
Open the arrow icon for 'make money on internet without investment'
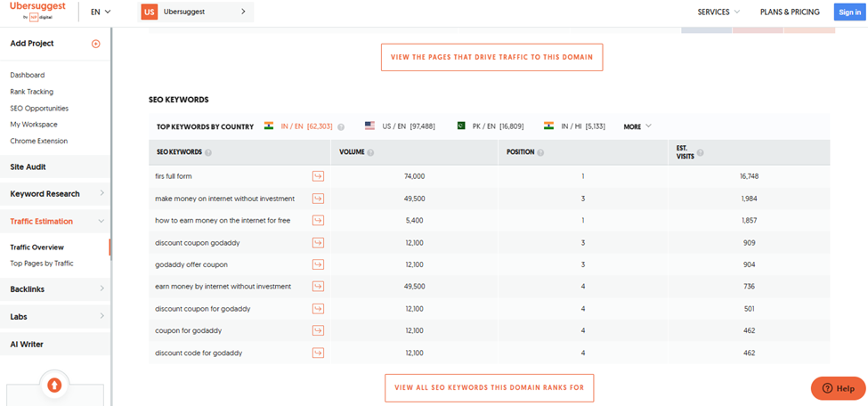[x=318, y=199]
